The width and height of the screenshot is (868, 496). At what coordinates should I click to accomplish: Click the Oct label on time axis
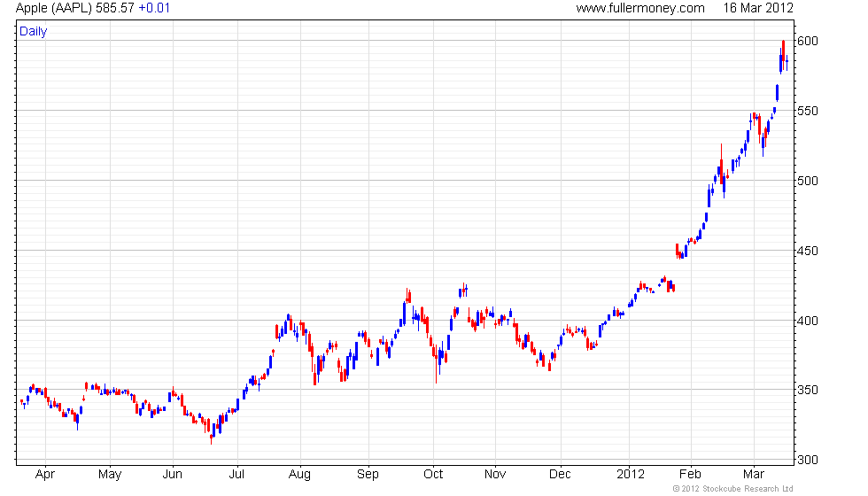tap(433, 475)
